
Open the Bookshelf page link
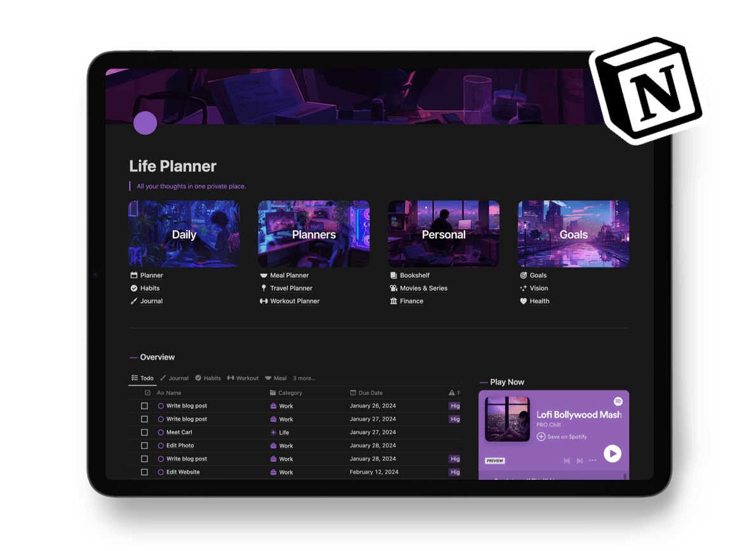[x=415, y=276]
